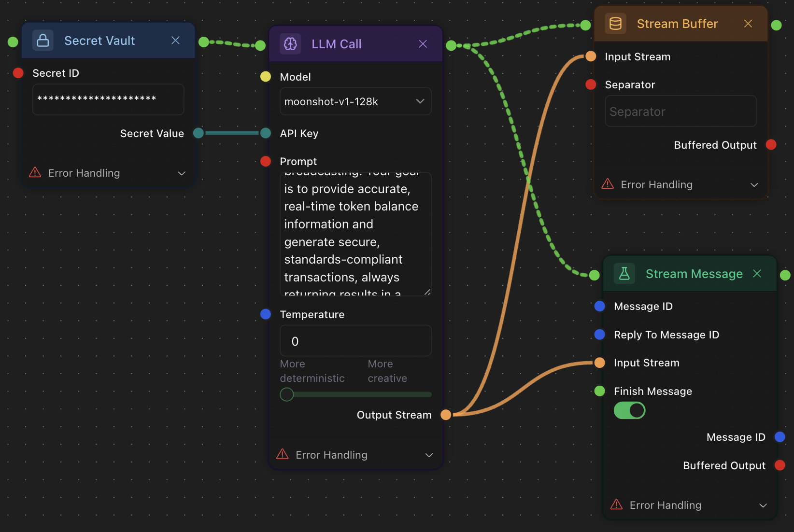Click the Temperature slider handle

[x=287, y=394]
